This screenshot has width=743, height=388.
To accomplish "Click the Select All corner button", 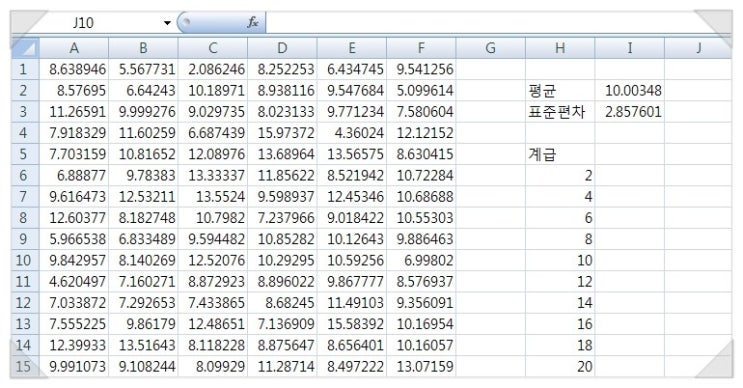I will click(x=25, y=48).
